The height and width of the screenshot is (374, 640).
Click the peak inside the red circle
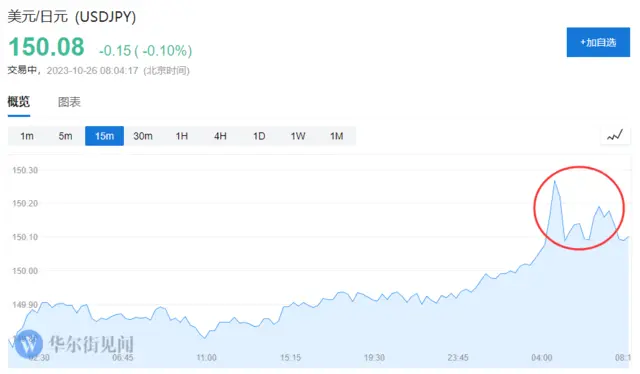coord(555,181)
